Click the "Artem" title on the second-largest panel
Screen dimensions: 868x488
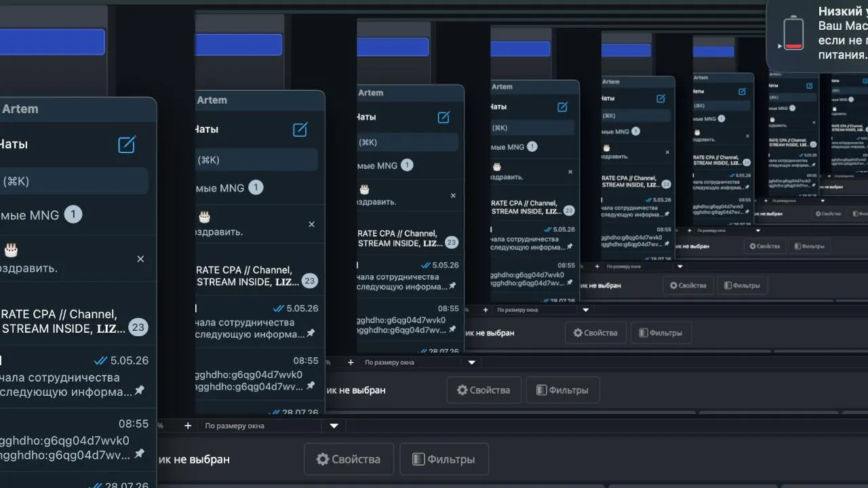point(212,100)
